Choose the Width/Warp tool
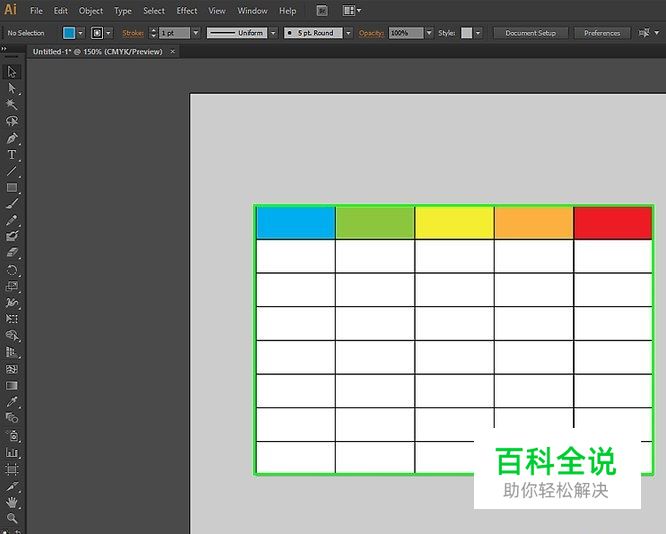 [x=12, y=303]
